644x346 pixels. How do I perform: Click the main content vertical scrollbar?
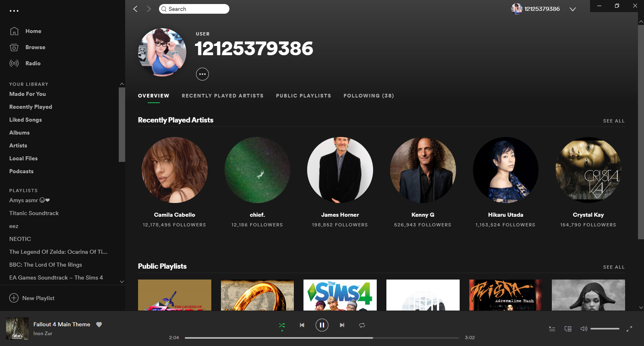(641, 132)
